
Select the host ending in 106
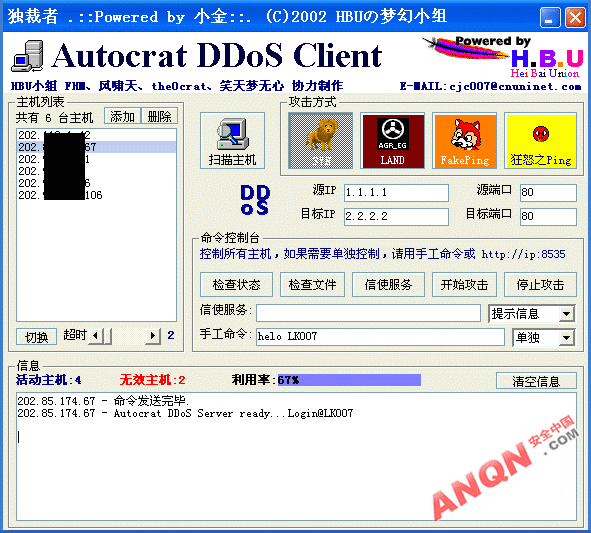[96, 195]
